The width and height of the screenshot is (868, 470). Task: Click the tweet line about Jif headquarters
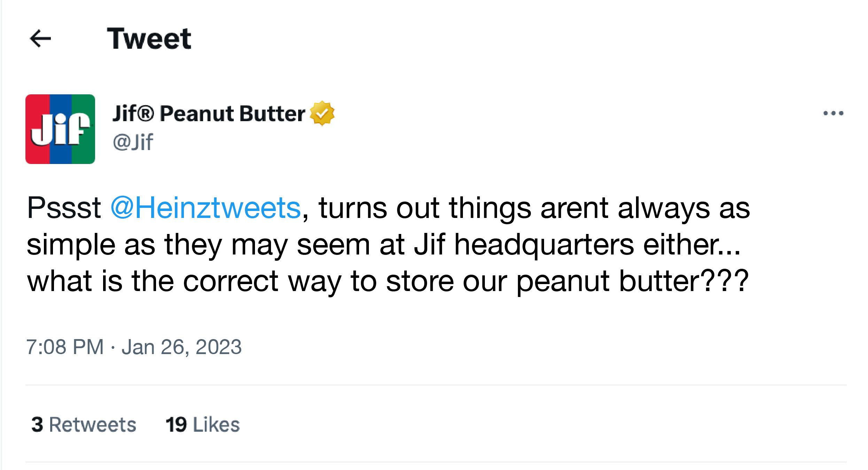point(383,245)
